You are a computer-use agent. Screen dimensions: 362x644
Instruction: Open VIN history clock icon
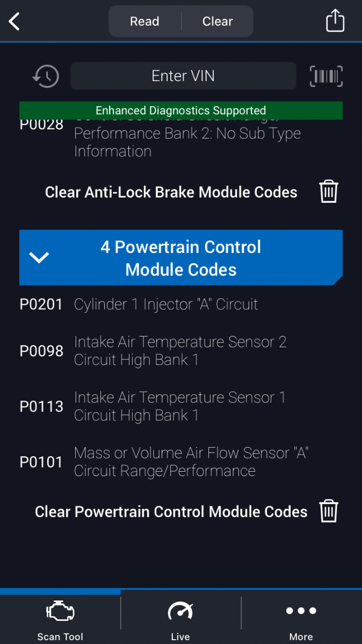(45, 76)
